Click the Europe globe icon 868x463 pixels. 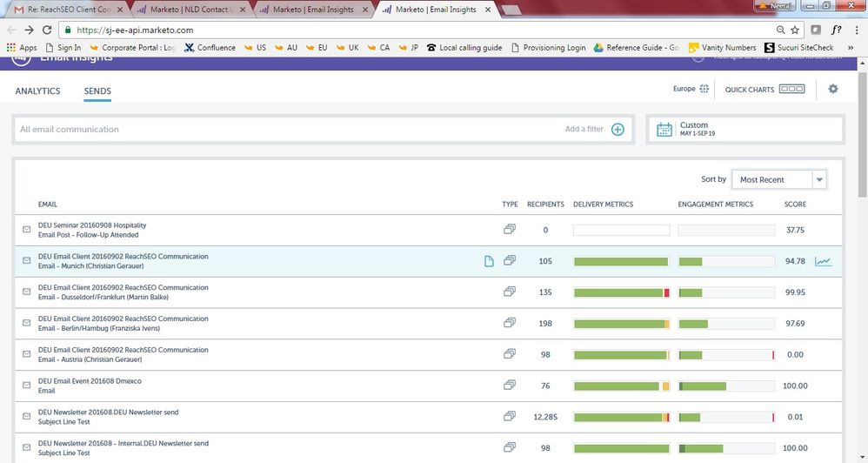coord(704,89)
